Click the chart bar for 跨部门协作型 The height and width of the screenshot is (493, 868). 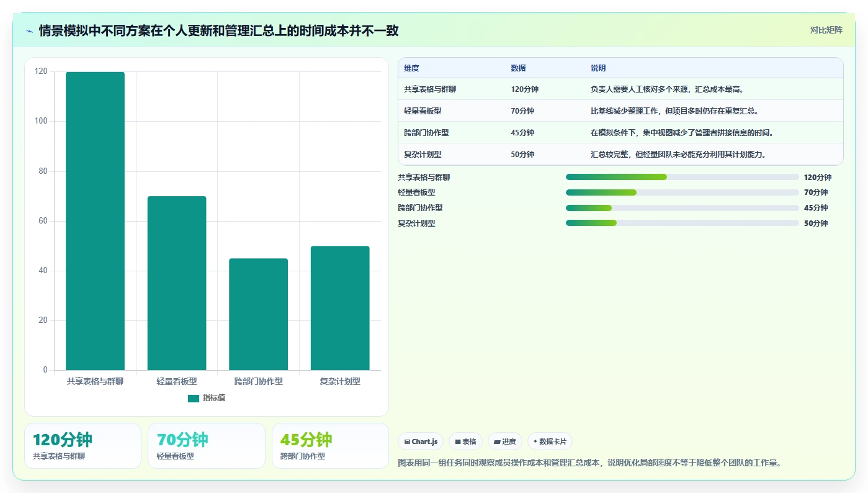point(258,314)
